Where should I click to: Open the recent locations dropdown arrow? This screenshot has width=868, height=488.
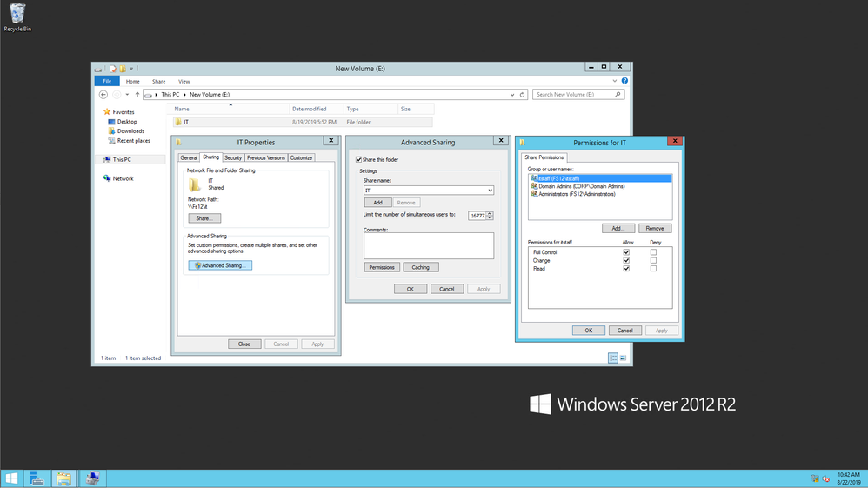click(x=127, y=95)
